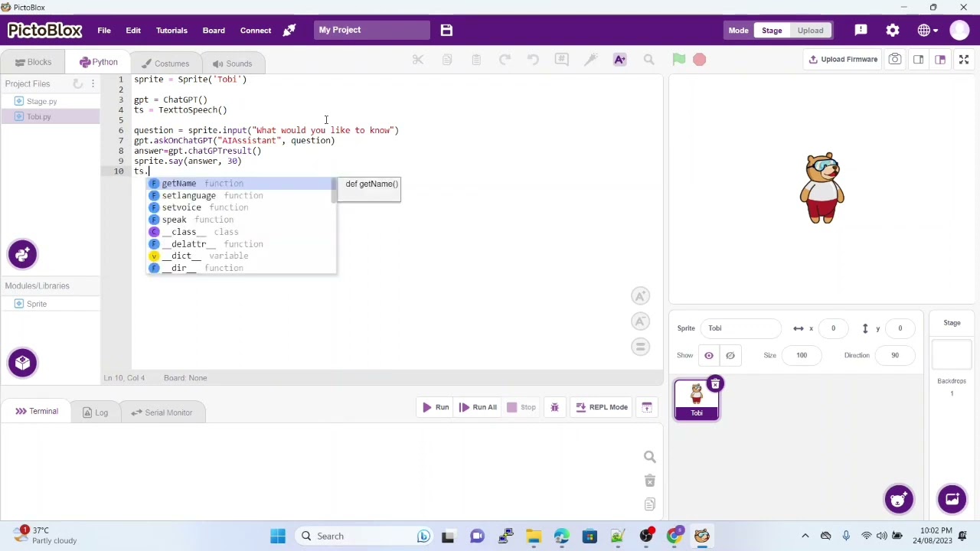Stop the program with the red octagon
The height and width of the screenshot is (551, 980).
pos(699,59)
